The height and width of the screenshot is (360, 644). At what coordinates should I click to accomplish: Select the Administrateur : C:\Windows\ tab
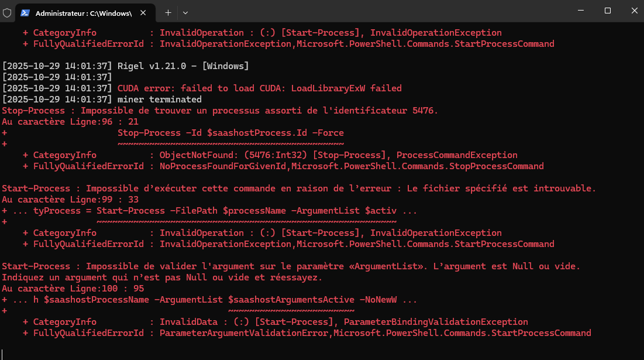pyautogui.click(x=83, y=12)
